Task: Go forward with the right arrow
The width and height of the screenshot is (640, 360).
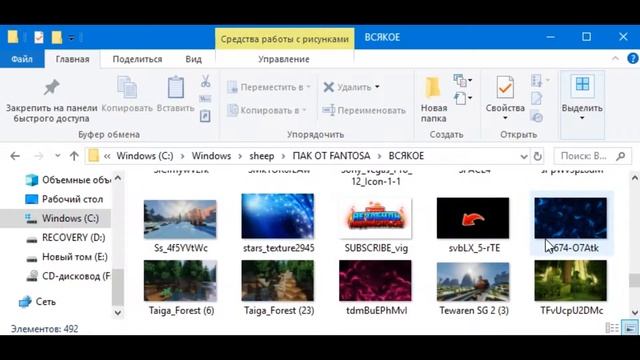Action: pyautogui.click(x=38, y=156)
